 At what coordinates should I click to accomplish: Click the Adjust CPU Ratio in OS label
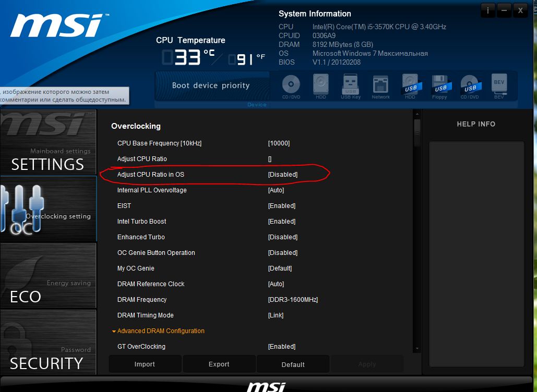pos(151,175)
